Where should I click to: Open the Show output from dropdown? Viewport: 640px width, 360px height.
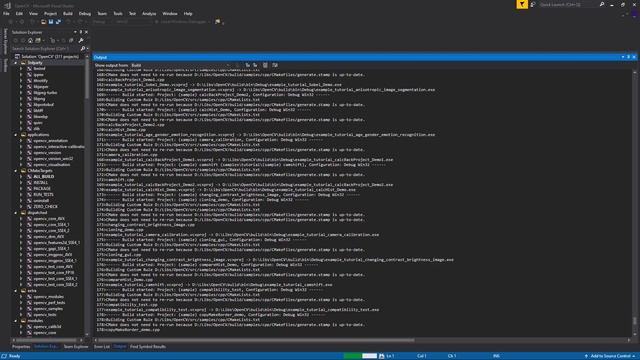(x=180, y=65)
